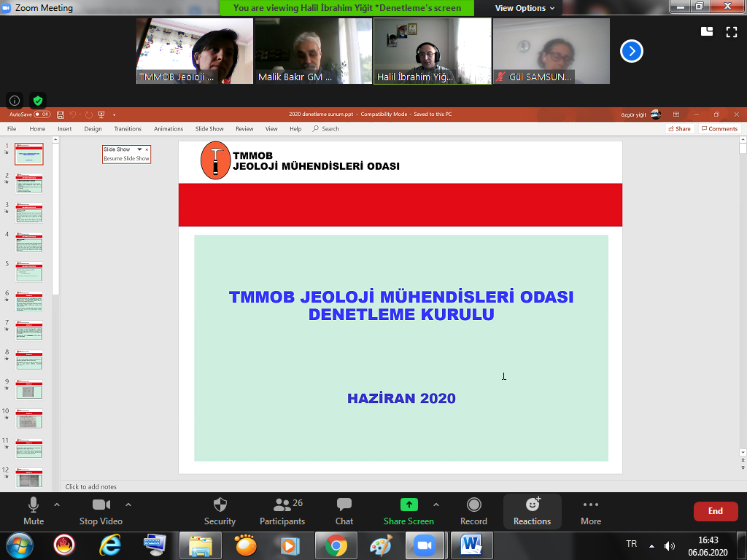Click Start From Beginning presentation icon
This screenshot has width=747, height=560.
101,114
